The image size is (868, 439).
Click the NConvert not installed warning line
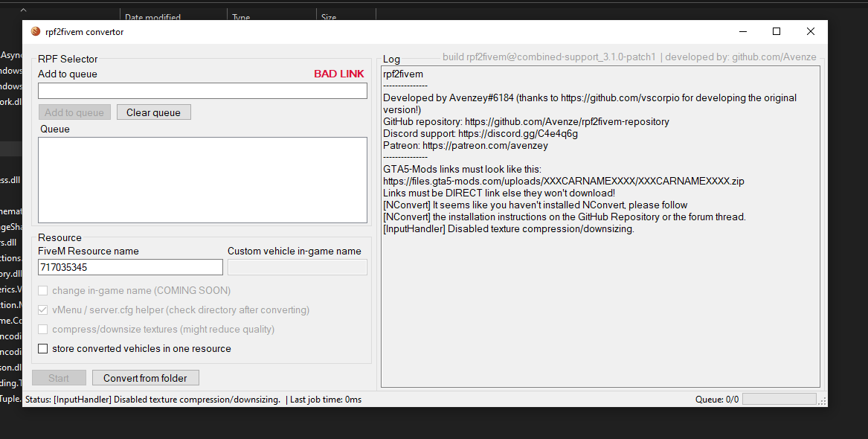point(536,205)
